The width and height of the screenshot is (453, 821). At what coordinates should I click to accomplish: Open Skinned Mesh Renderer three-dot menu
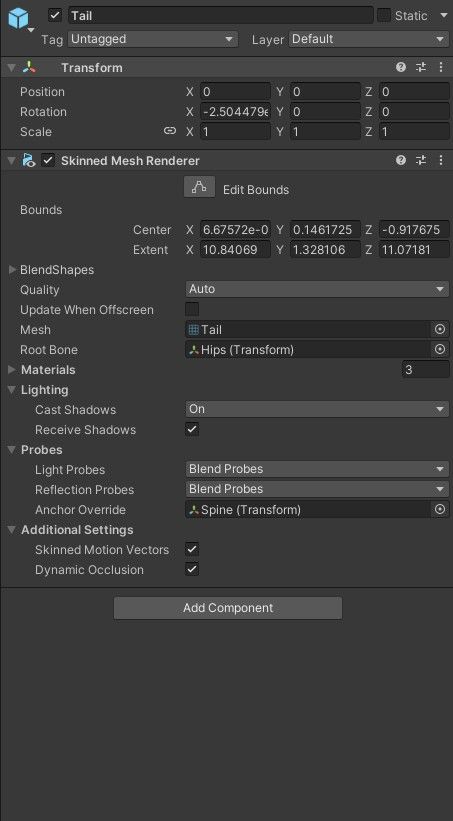(440, 161)
